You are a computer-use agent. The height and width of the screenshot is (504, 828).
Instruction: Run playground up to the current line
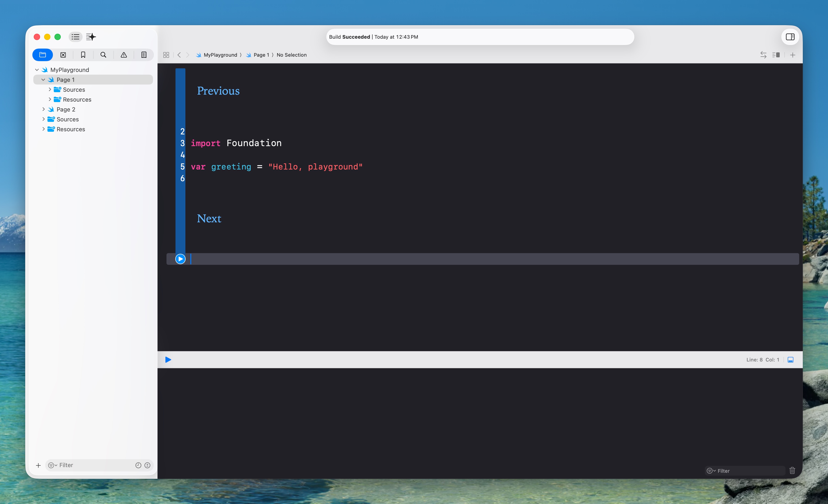pyautogui.click(x=180, y=259)
